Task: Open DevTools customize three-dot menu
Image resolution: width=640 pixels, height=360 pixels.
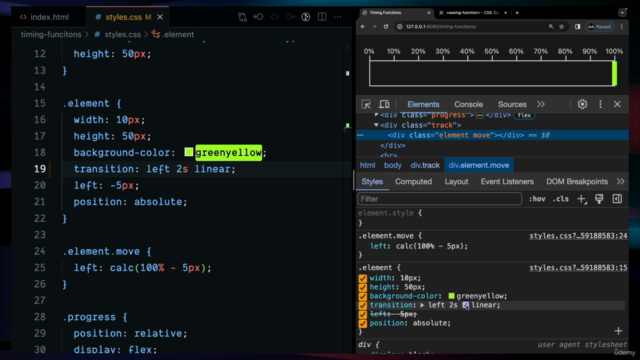Action: [x=600, y=104]
